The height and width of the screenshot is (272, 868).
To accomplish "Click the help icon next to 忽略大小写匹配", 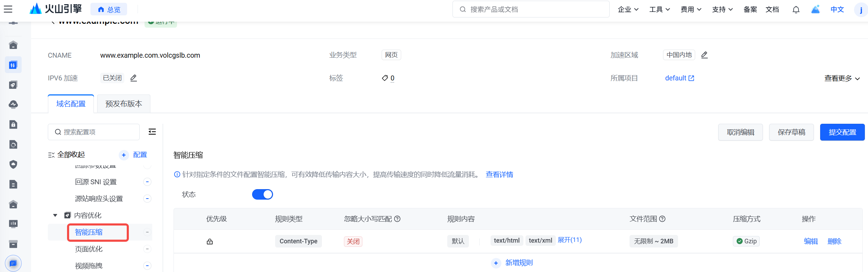I will click(397, 219).
